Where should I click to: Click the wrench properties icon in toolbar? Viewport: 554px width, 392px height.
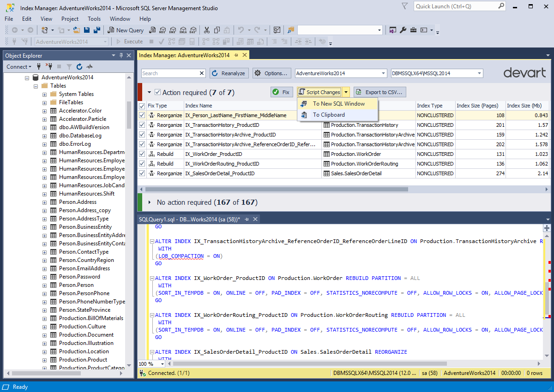pyautogui.click(x=403, y=30)
